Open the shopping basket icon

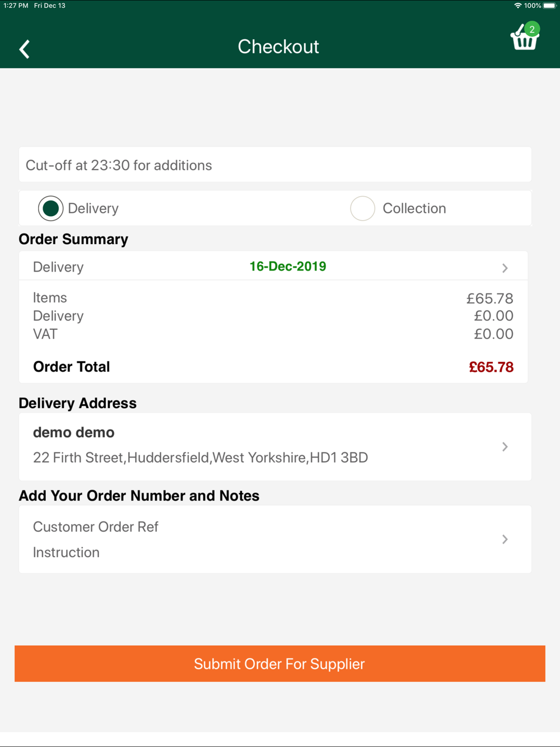524,38
